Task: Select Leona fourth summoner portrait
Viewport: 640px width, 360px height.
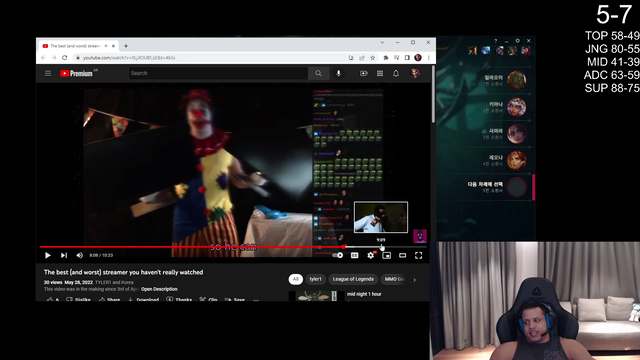Action: pos(516,160)
